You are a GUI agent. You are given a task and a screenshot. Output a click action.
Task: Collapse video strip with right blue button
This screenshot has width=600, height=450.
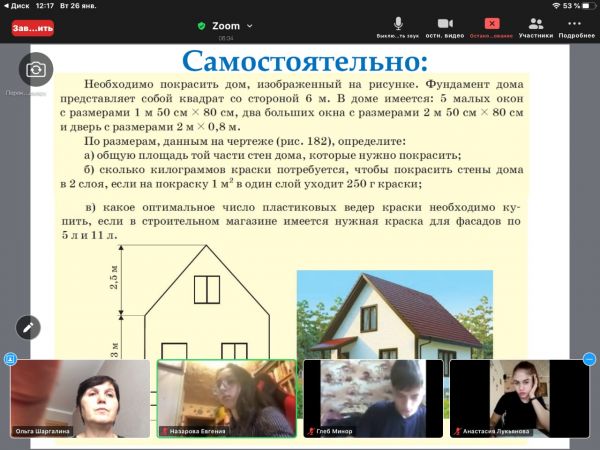(x=591, y=359)
